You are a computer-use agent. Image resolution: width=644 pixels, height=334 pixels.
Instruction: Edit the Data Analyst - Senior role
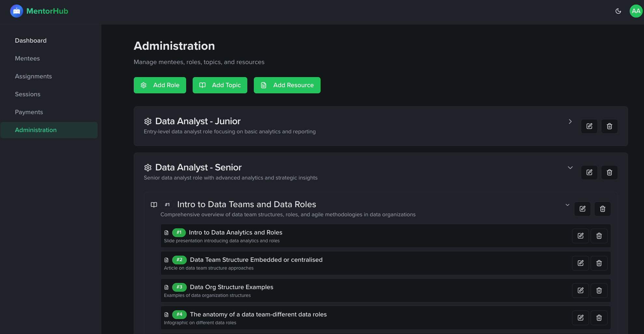pos(589,172)
